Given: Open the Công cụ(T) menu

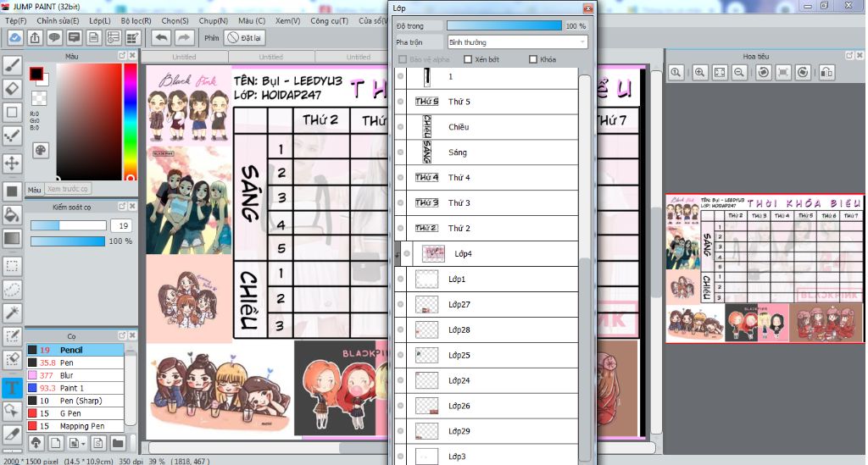Looking at the screenshot, I should 330,20.
